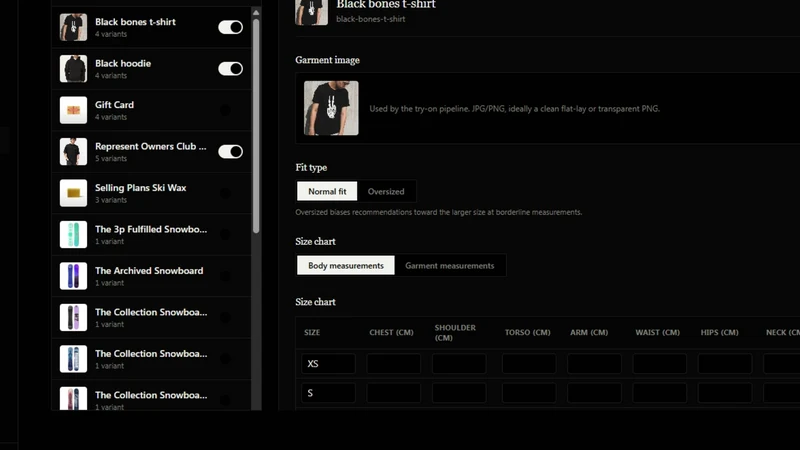Click the WAIST (CM) column header
This screenshot has width=800, height=450.
click(x=658, y=332)
